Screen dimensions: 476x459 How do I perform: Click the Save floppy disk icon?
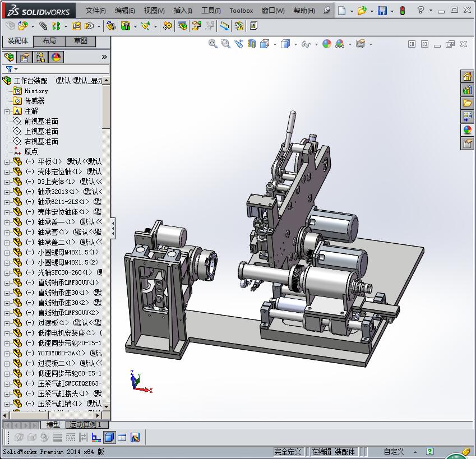point(382,11)
